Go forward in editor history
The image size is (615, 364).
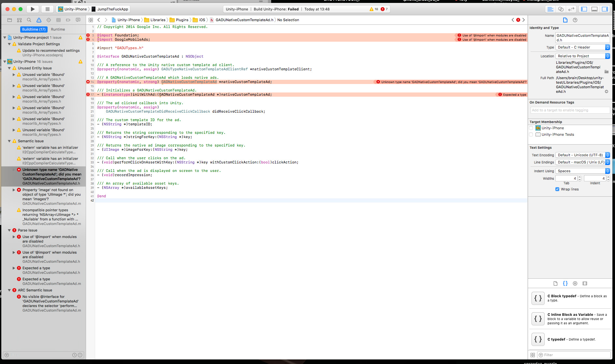click(x=106, y=20)
